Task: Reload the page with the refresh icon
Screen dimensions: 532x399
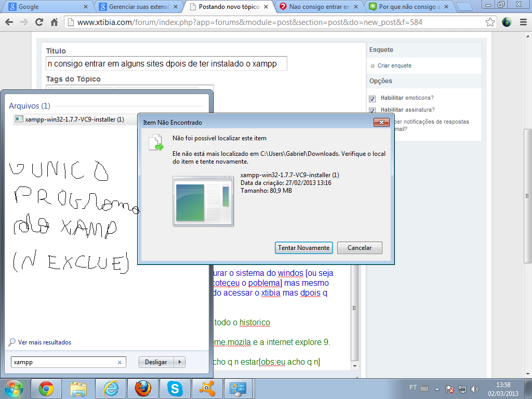Action: click(39, 22)
